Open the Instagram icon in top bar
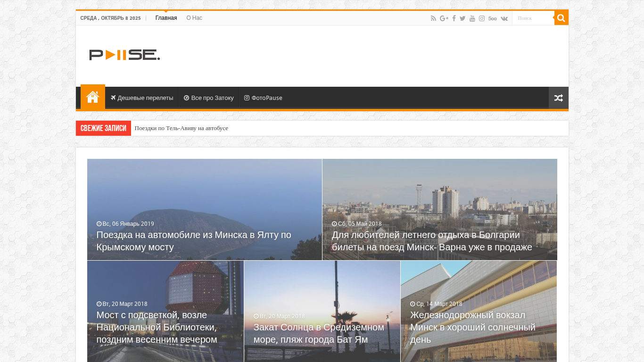The image size is (644, 362). pos(482,18)
